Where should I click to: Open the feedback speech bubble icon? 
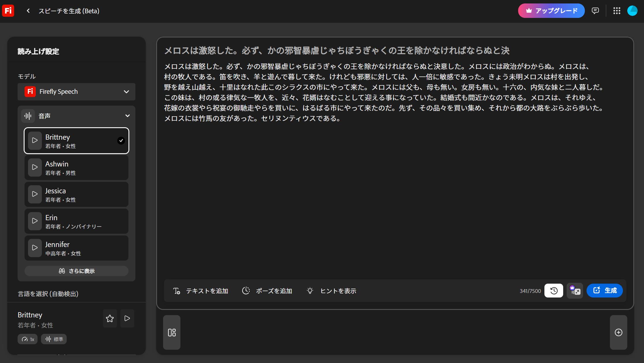coord(595,11)
